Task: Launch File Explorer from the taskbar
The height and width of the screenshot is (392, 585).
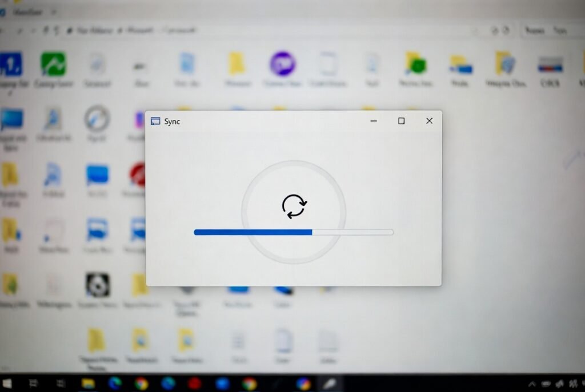Action: (88, 383)
